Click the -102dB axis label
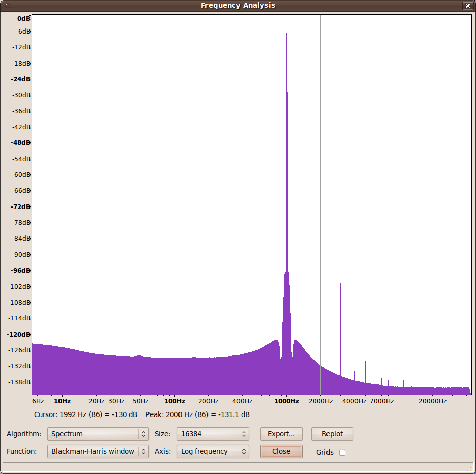The image size is (476, 474). (20, 286)
